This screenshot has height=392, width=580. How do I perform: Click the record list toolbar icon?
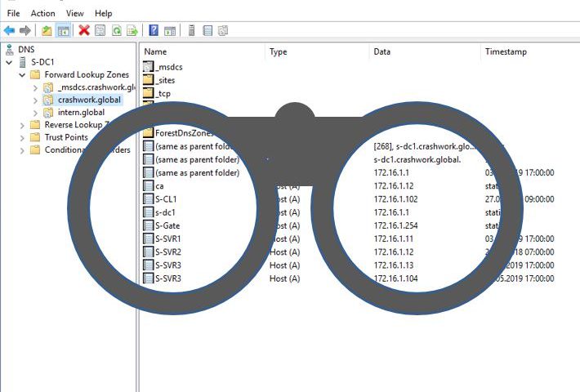pyautogui.click(x=207, y=30)
